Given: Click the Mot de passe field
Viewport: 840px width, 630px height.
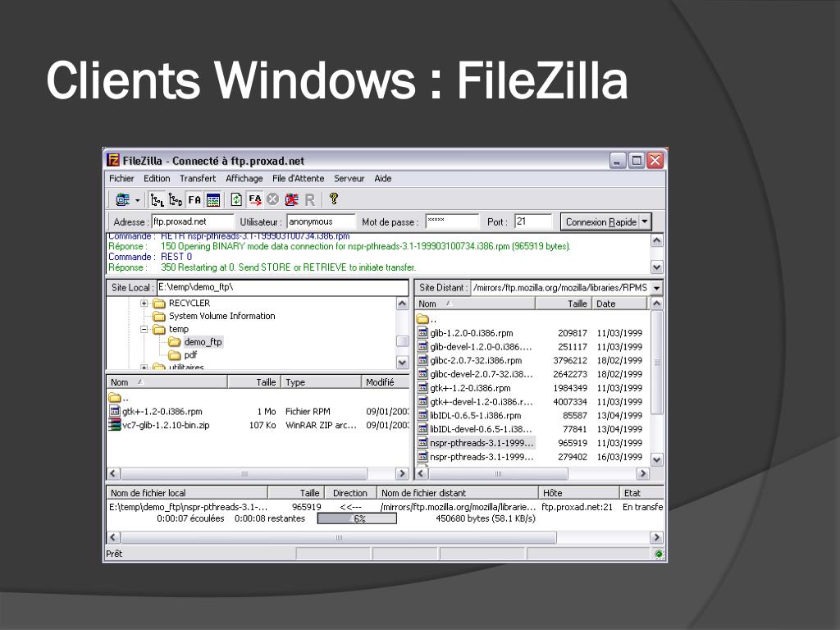Looking at the screenshot, I should coord(452,221).
